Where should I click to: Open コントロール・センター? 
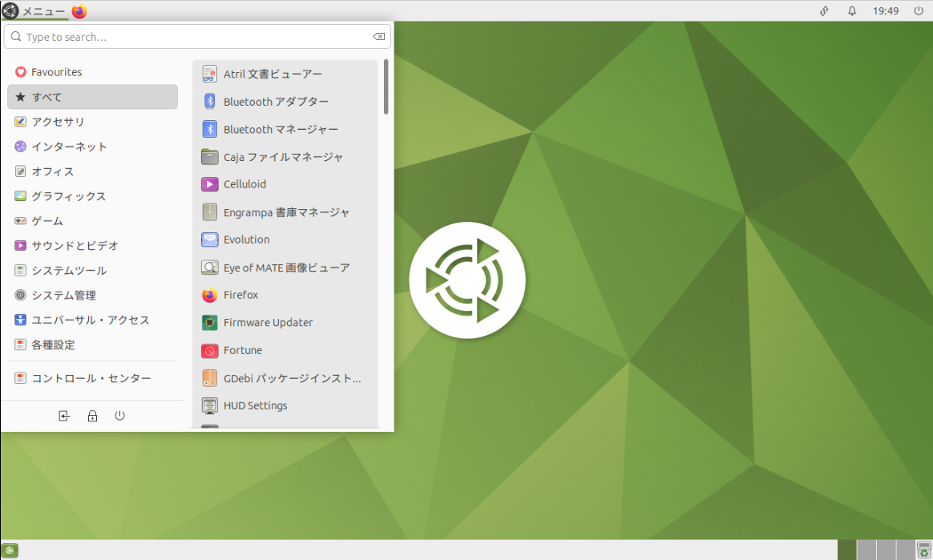[x=91, y=378]
